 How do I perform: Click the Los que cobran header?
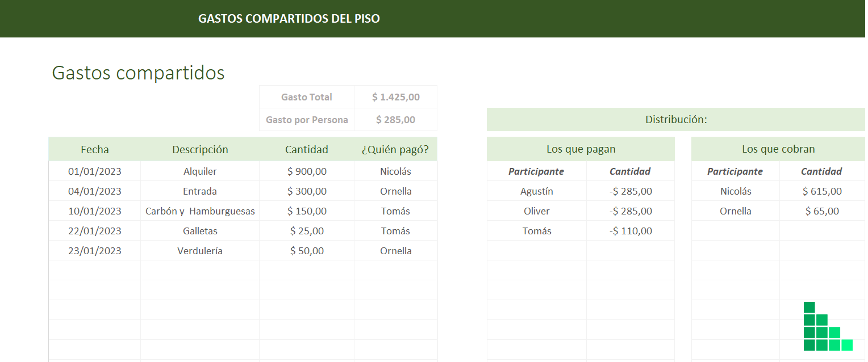point(778,149)
